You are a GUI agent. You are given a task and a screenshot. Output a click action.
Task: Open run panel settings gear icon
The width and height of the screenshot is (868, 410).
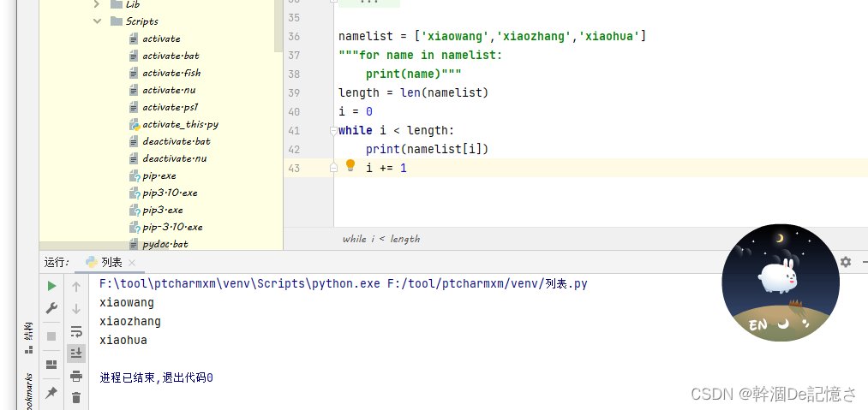tap(846, 262)
